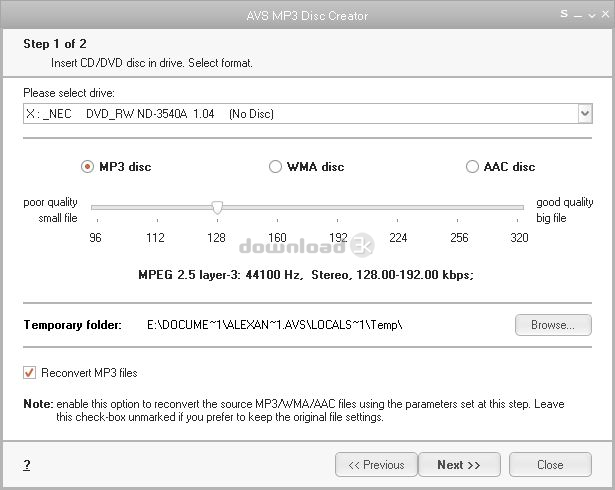Click the 192 kbps slider label
Screen dimensions: 615x490
(x=338, y=238)
